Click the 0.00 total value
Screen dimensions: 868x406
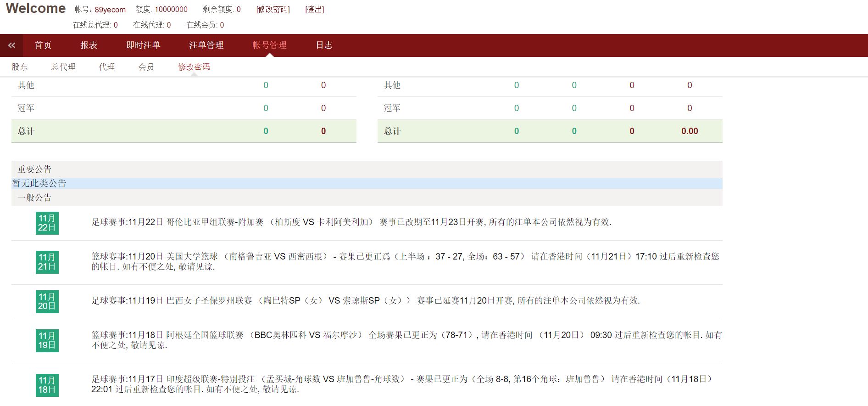point(690,131)
